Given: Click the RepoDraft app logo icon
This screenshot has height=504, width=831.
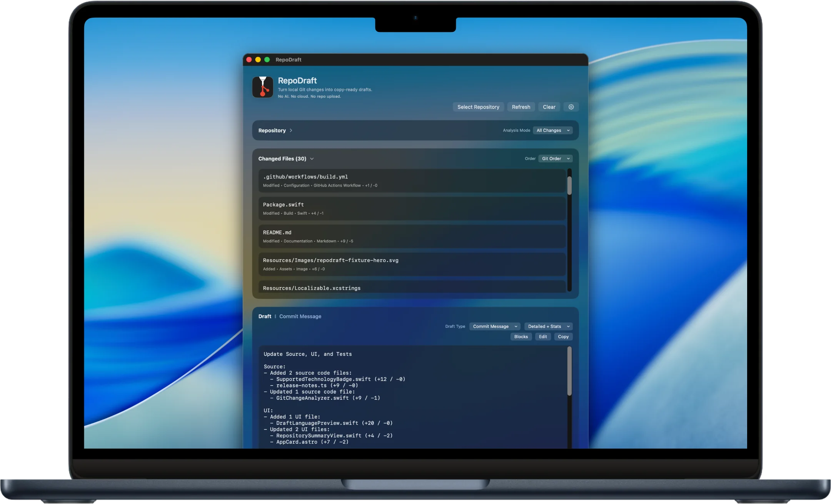Looking at the screenshot, I should click(263, 87).
